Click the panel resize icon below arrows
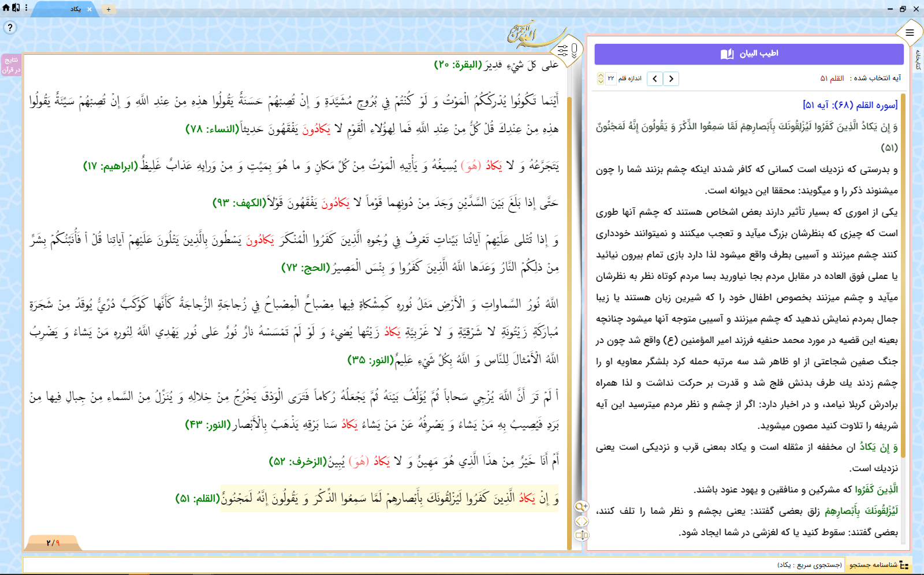The width and height of the screenshot is (924, 575). [582, 535]
